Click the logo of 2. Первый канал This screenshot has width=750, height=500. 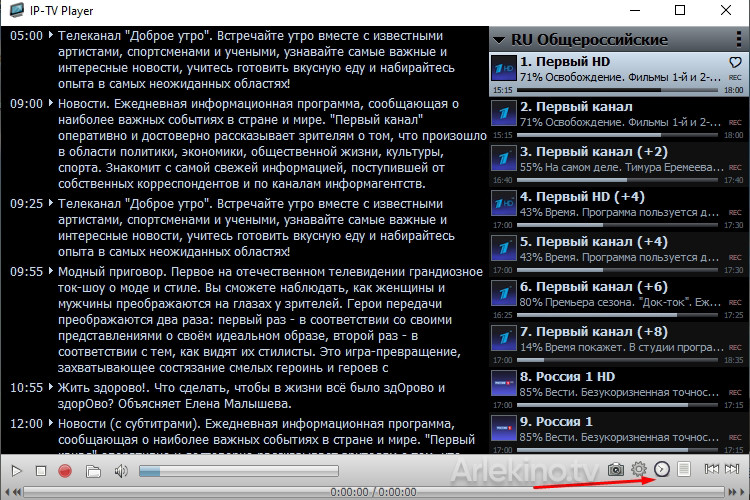504,114
